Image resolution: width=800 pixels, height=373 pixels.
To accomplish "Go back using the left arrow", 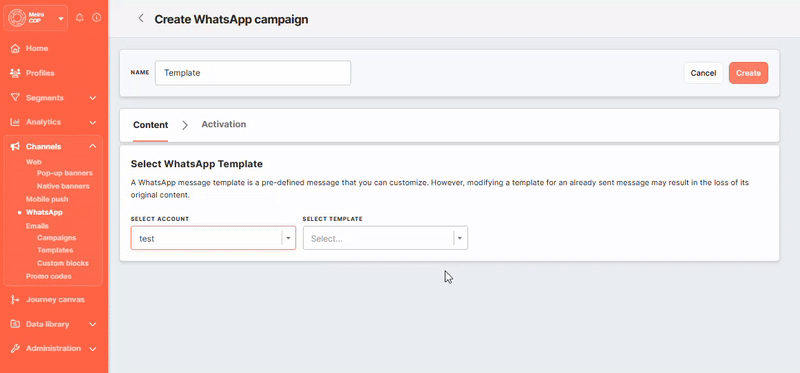I will [141, 18].
